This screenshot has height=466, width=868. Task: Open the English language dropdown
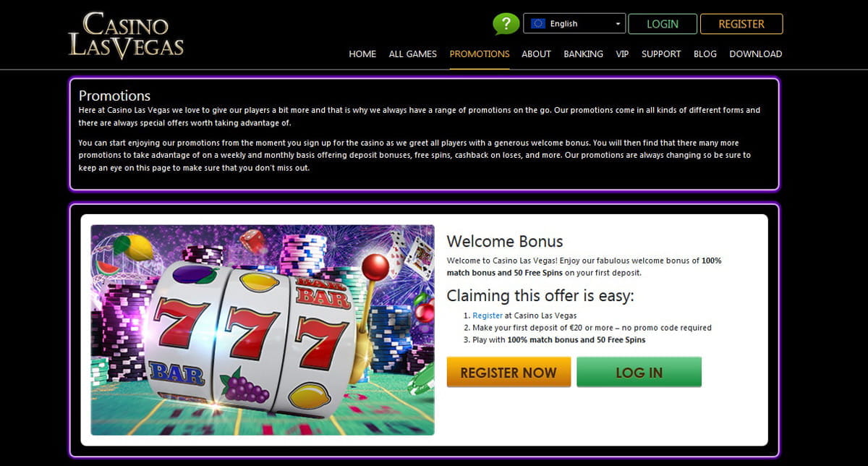coord(574,24)
